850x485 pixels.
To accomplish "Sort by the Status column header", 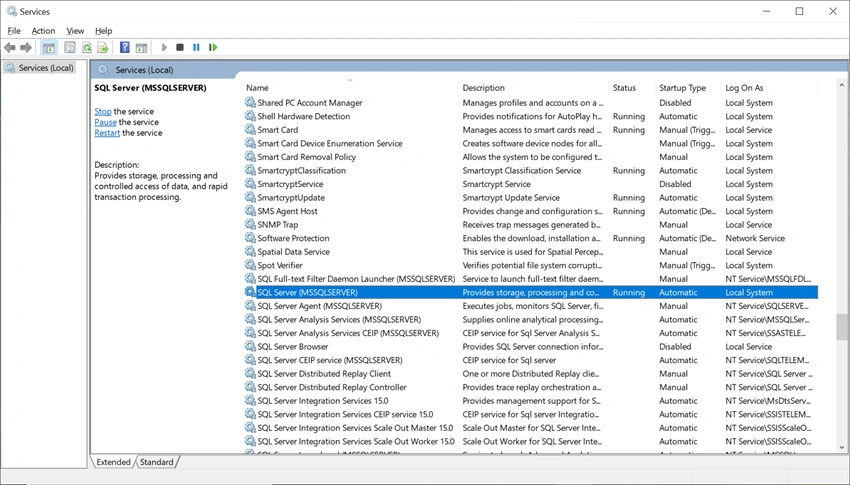I will coord(632,88).
